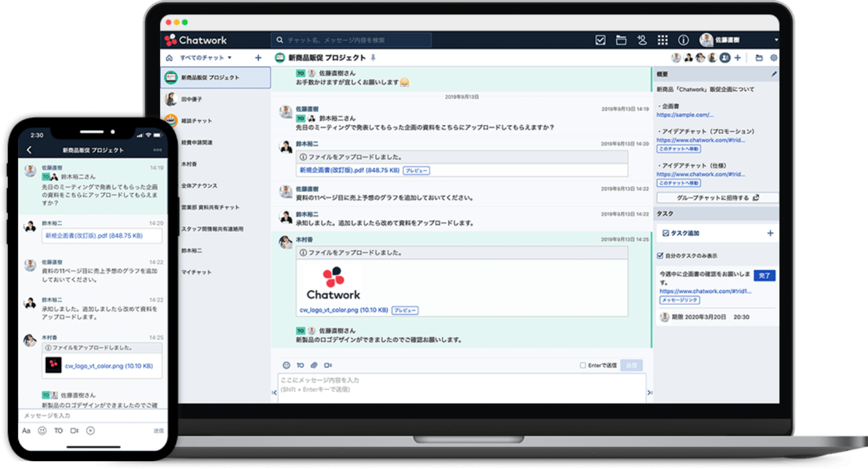
Task: Click the paperclip attach file icon
Action: [314, 365]
